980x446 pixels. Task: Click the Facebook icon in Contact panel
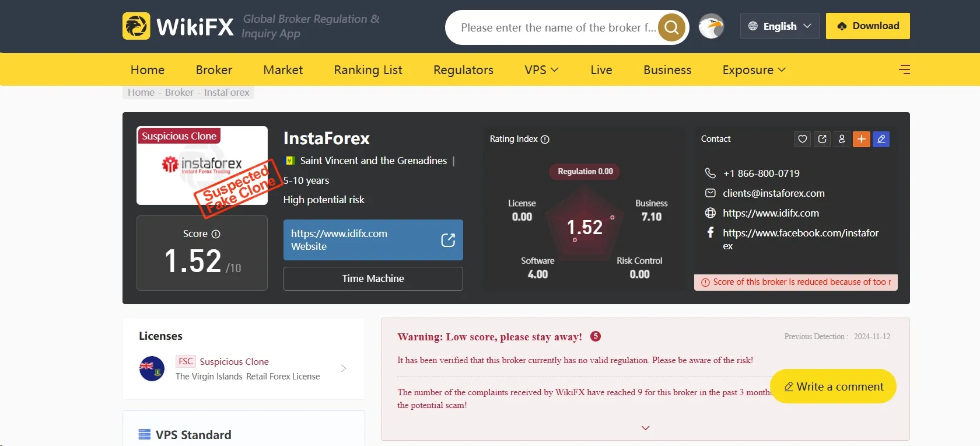pyautogui.click(x=710, y=232)
